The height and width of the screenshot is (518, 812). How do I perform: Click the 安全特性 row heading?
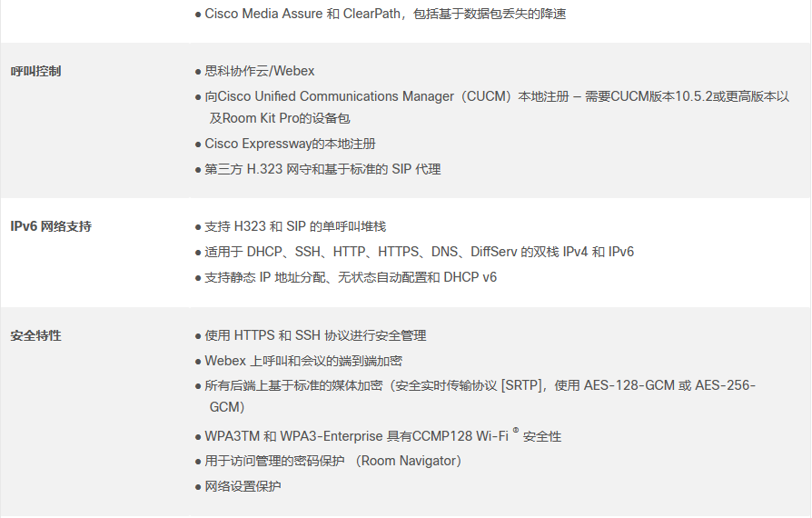click(35, 335)
